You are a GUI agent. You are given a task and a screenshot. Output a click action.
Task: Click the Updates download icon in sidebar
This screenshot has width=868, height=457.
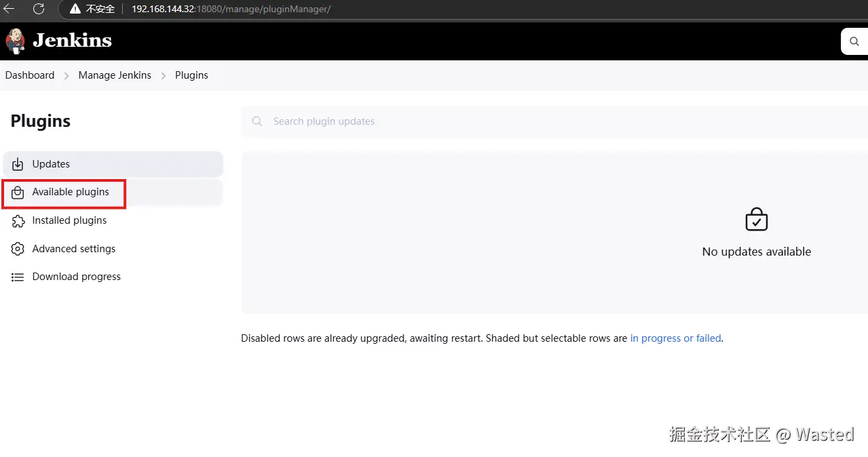tap(18, 164)
